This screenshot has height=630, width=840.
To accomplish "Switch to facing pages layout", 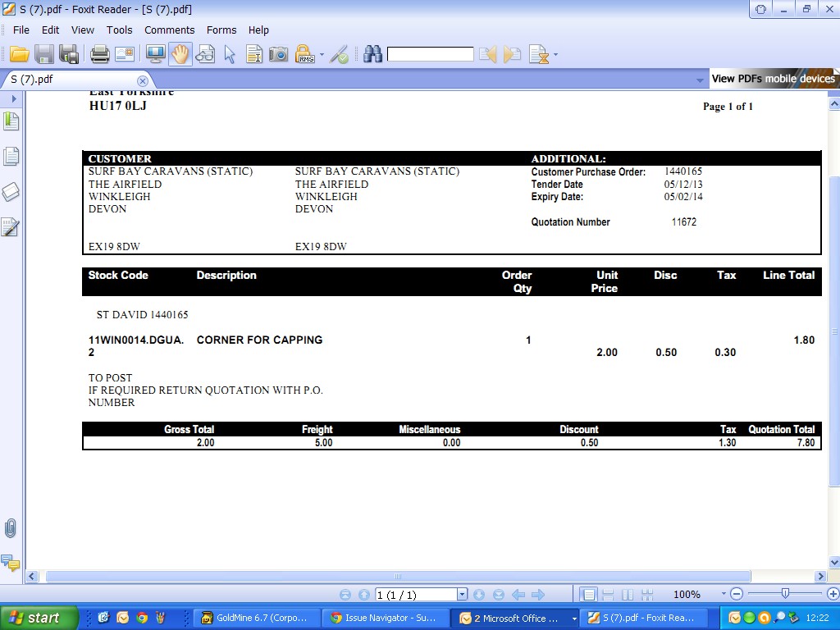I will pyautogui.click(x=628, y=595).
